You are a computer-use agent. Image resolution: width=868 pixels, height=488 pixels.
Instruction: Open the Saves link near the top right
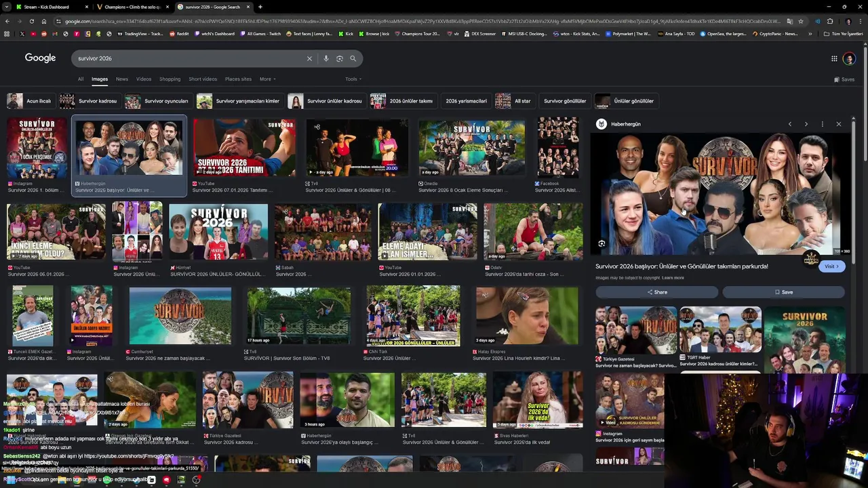click(x=844, y=79)
